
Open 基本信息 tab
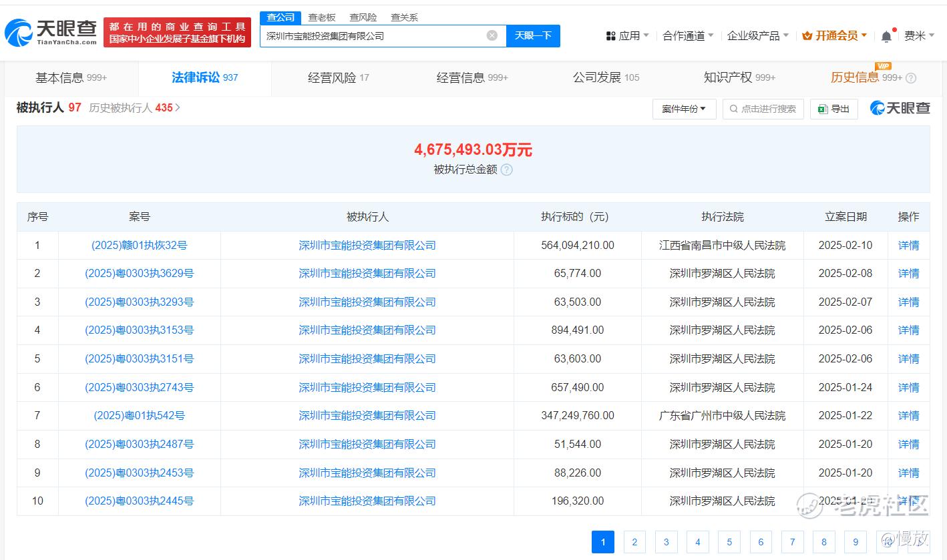pyautogui.click(x=71, y=78)
